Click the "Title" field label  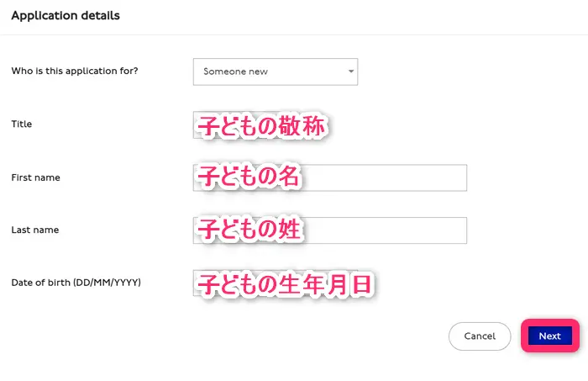[22, 124]
